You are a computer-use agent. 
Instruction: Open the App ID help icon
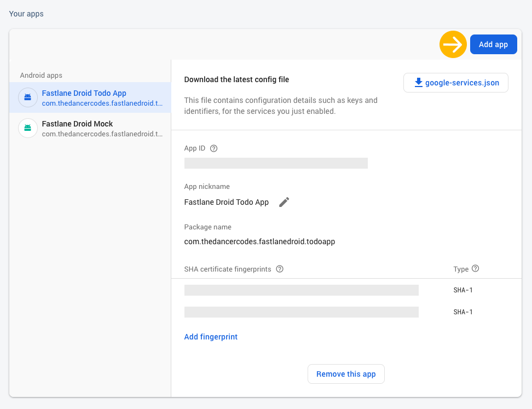[x=214, y=148]
